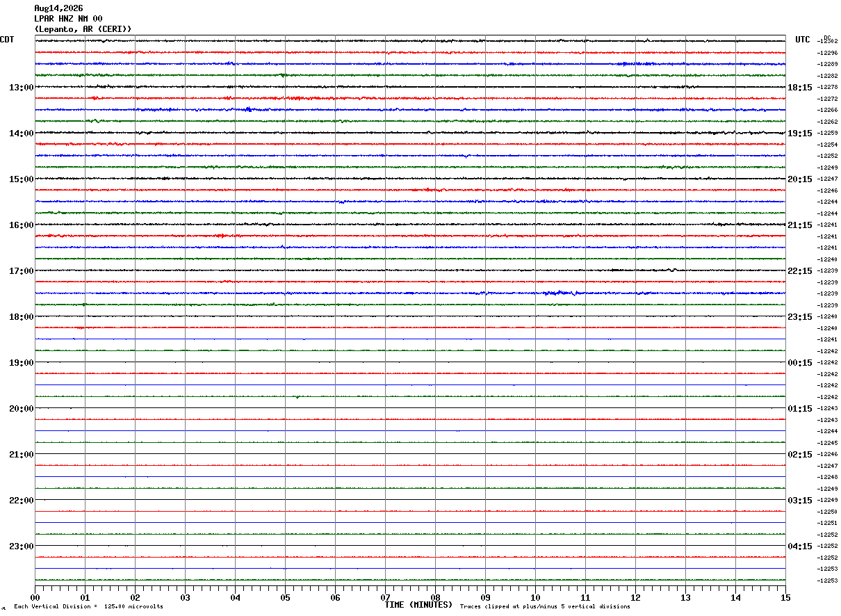Image resolution: width=841 pixels, height=616 pixels.
Task: Select the 16:00 CDT hour label
Action: [x=22, y=225]
